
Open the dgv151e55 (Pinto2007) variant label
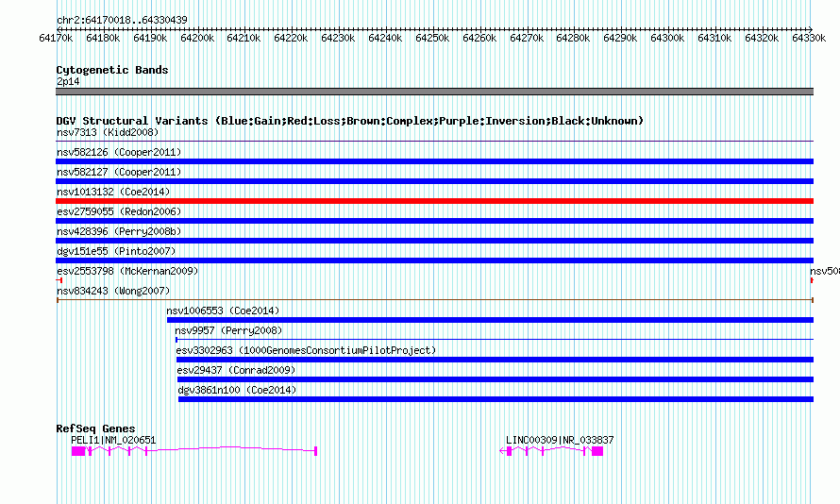[116, 251]
